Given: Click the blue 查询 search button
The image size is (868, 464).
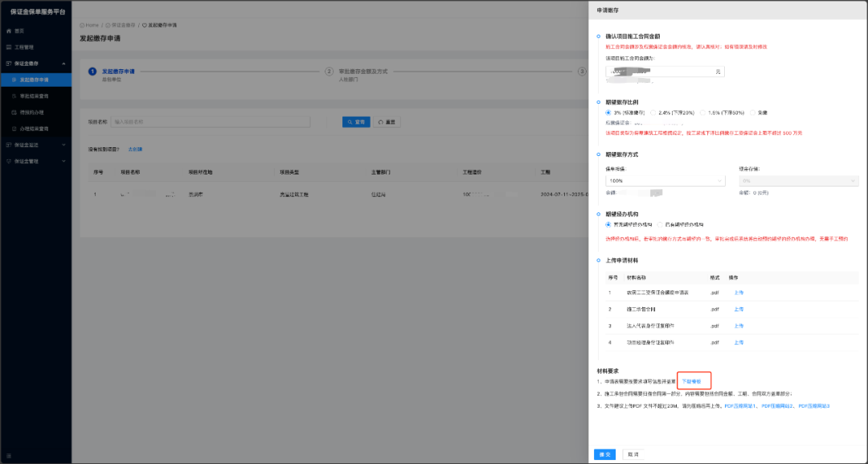Looking at the screenshot, I should pos(356,121).
